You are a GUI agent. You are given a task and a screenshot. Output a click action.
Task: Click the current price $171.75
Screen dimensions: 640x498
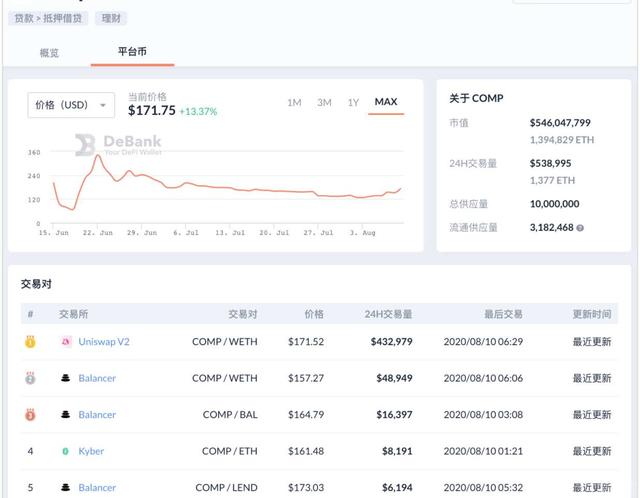coord(152,110)
